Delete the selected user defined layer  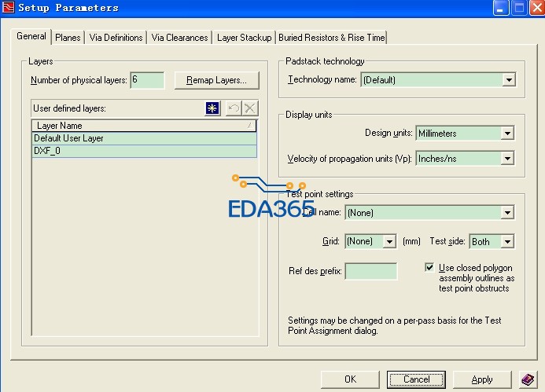(250, 108)
